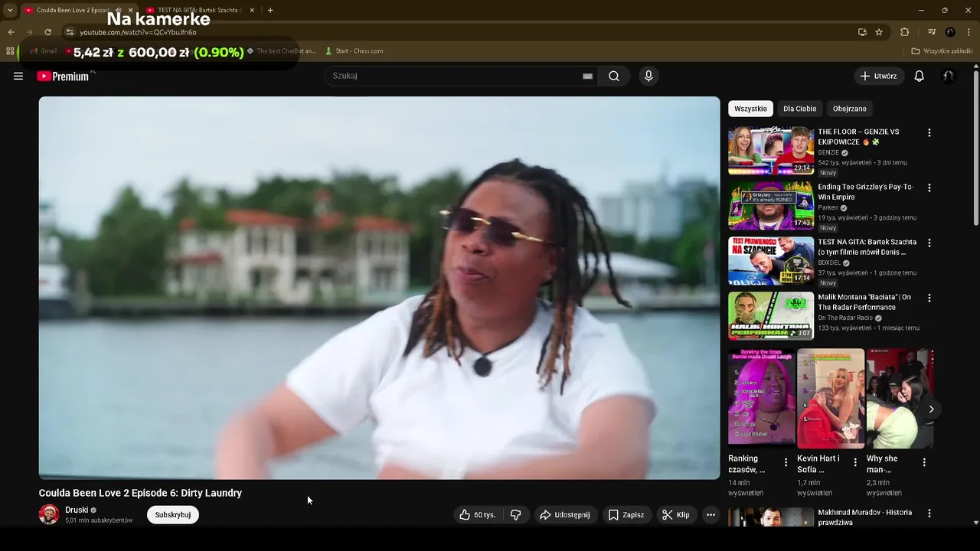Open more actions ellipsis under the video
The height and width of the screenshot is (551, 980).
(710, 515)
